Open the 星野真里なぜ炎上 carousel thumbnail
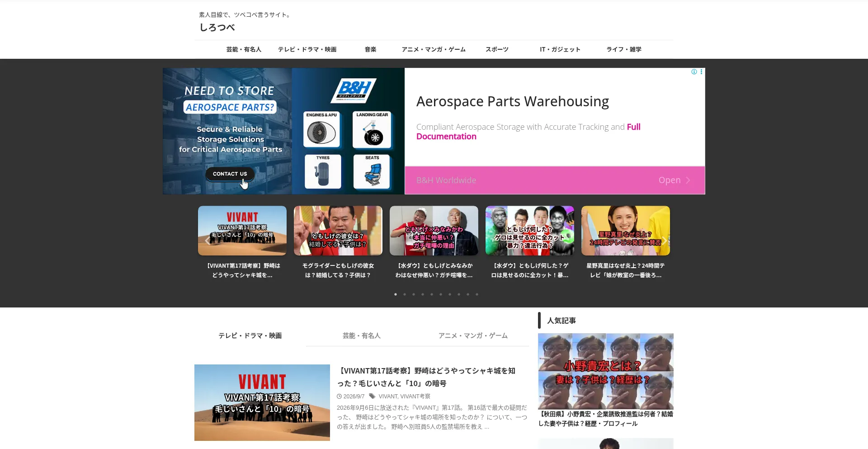This screenshot has height=449, width=868. (626, 231)
